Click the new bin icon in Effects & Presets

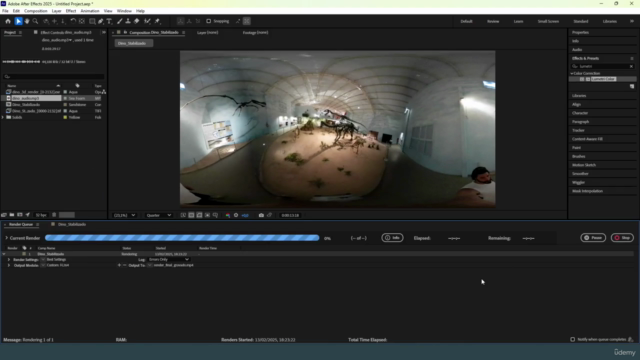click(x=632, y=87)
